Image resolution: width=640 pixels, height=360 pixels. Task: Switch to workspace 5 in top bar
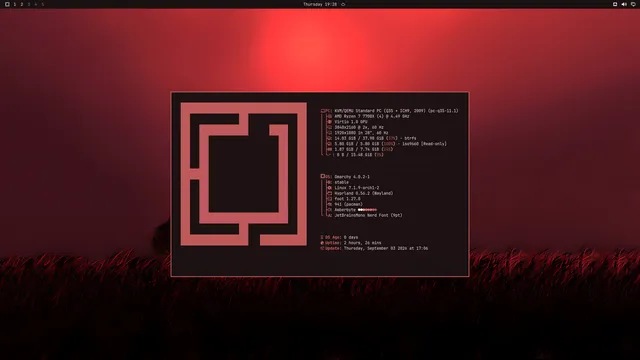42,4
